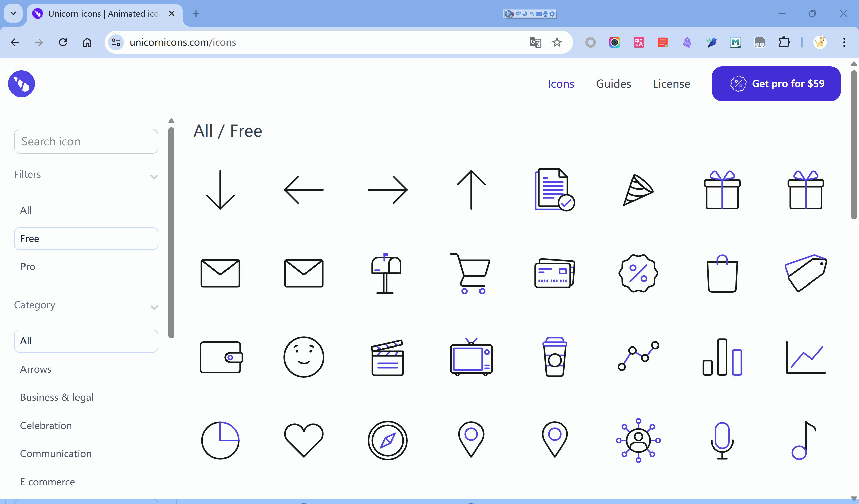Click the percent discount badge icon
Viewport: 859px width, 504px height.
coord(638,273)
